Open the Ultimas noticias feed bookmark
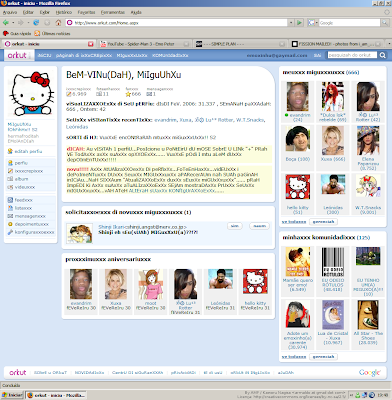This screenshot has height=400, width=392. tap(52, 33)
